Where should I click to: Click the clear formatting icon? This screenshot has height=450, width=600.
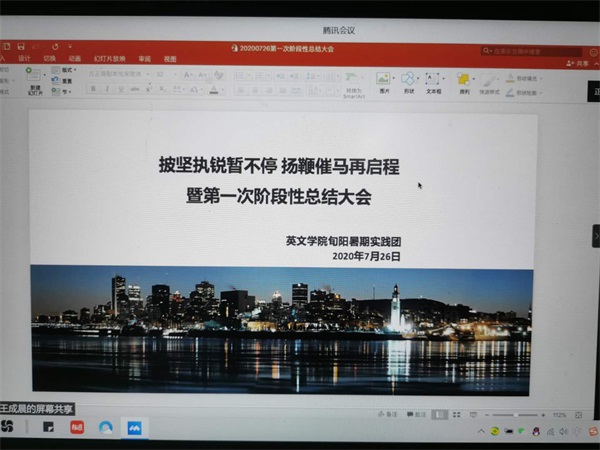point(218,75)
